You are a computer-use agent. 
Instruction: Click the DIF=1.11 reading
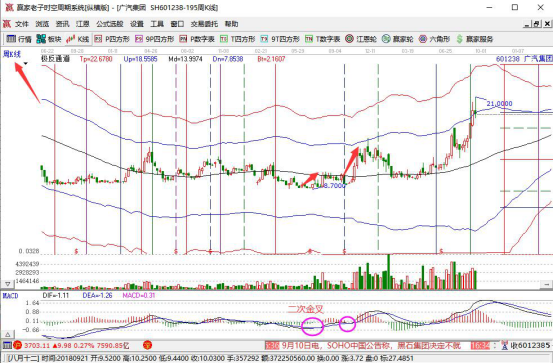coord(56,296)
